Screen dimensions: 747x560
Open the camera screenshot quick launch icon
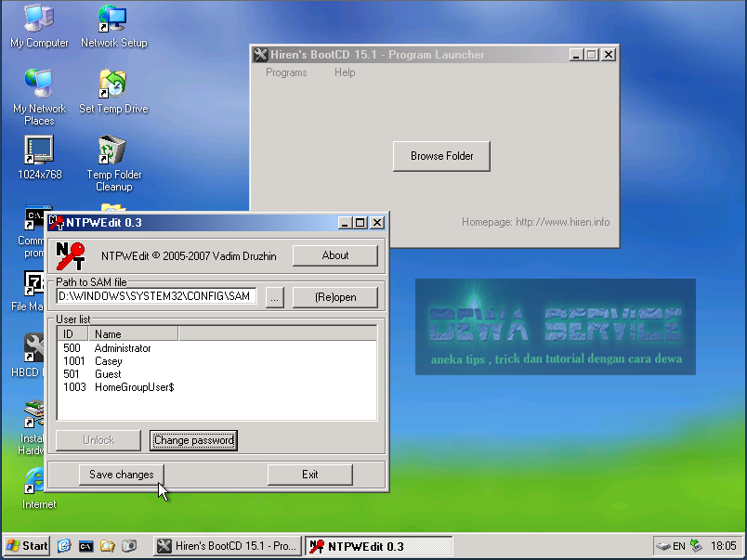point(130,546)
